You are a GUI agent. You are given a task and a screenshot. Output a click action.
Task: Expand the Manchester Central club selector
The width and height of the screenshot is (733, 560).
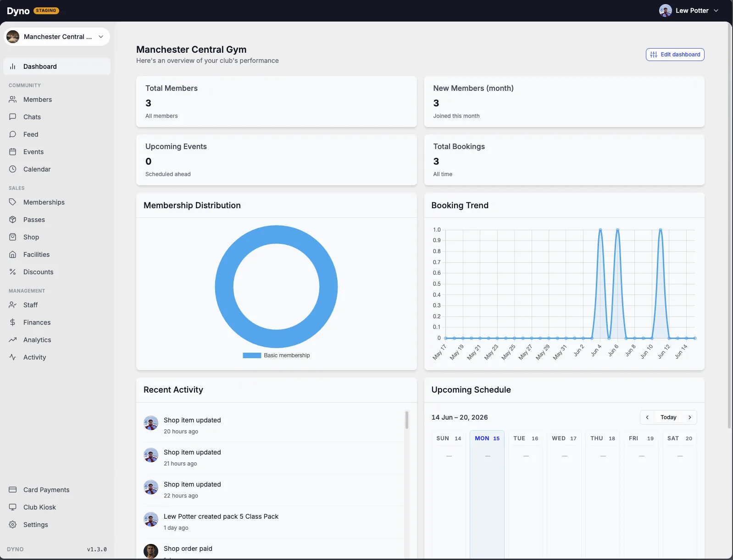pyautogui.click(x=57, y=37)
